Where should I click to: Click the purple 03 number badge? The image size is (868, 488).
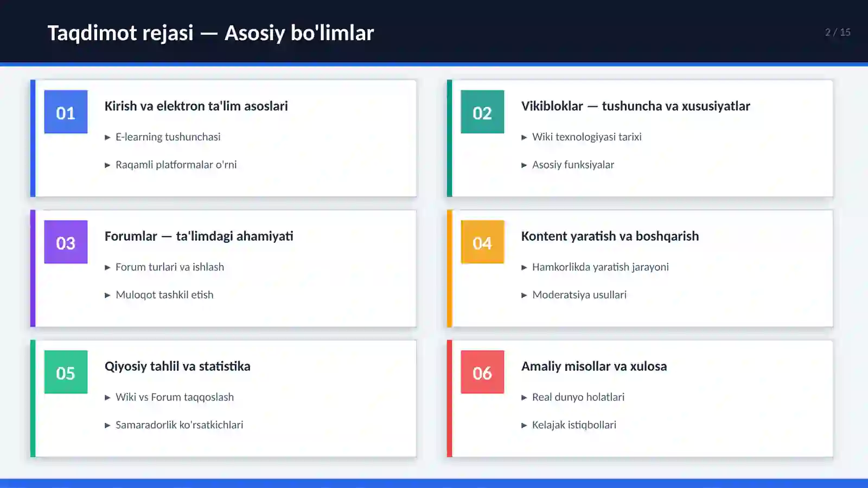pos(66,242)
